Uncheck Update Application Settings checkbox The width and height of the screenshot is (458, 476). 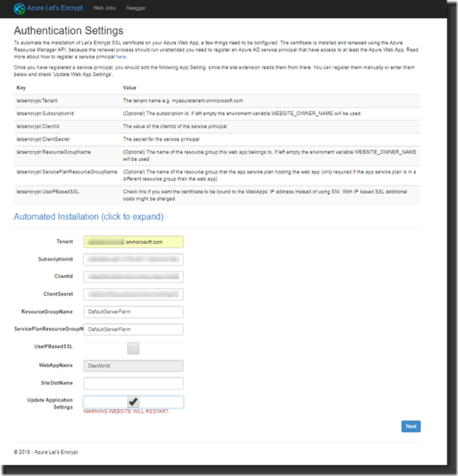[x=133, y=402]
